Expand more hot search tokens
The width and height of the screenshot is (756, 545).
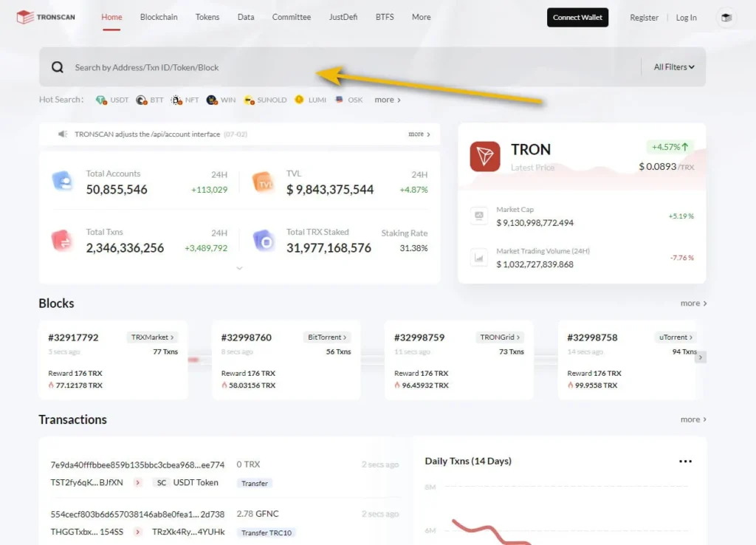point(388,100)
